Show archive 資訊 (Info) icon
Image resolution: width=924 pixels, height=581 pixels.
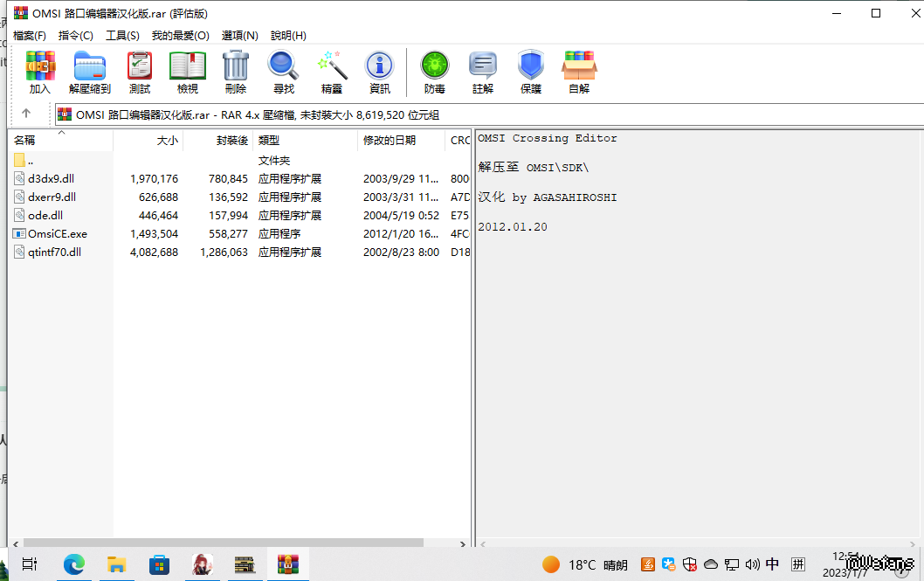[380, 73]
